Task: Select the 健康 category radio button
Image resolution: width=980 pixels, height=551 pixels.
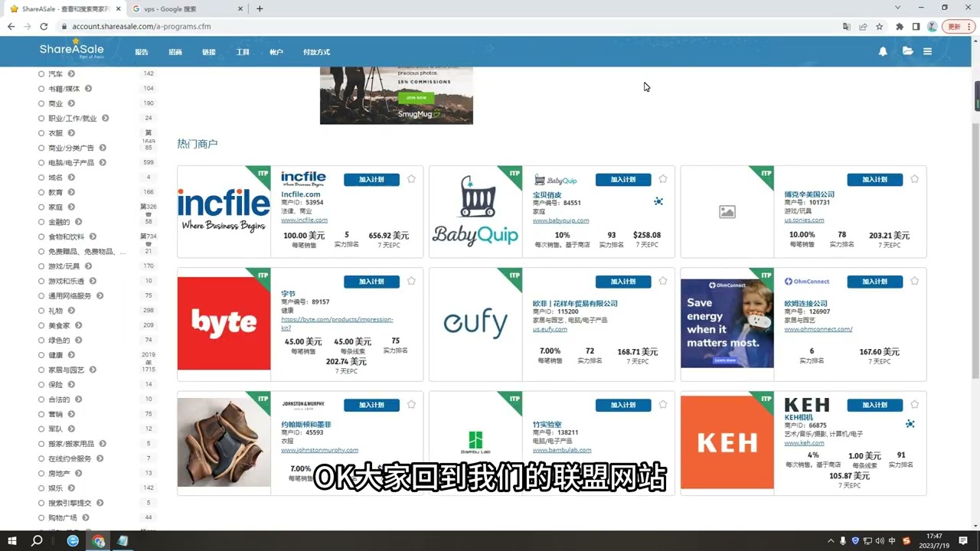Action: click(41, 355)
